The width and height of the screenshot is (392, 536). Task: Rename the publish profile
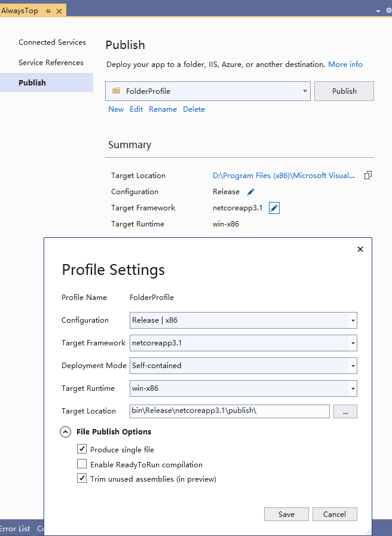(x=163, y=109)
